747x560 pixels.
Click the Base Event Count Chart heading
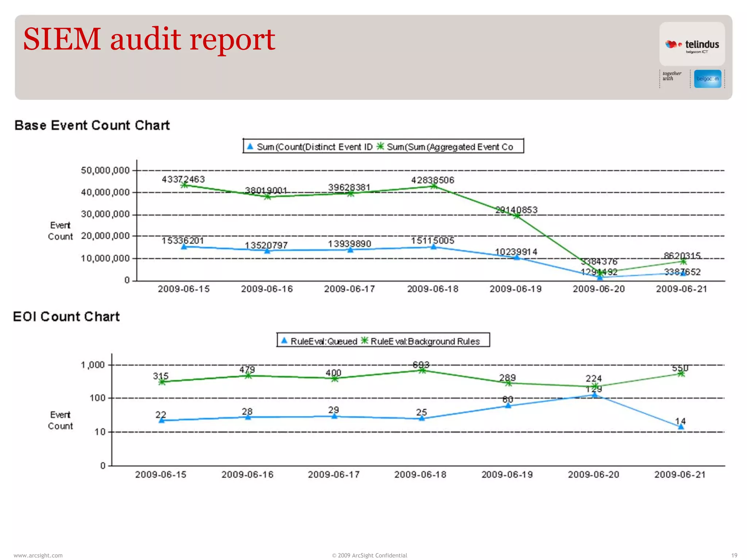point(92,125)
